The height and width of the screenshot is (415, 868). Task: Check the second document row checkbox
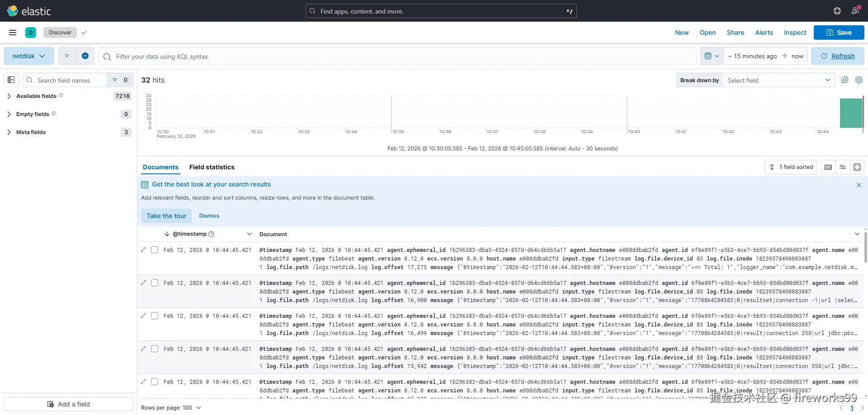[x=155, y=283]
